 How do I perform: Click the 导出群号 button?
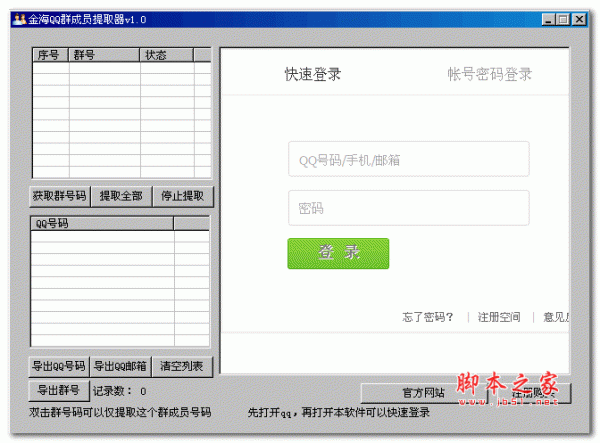coord(59,391)
